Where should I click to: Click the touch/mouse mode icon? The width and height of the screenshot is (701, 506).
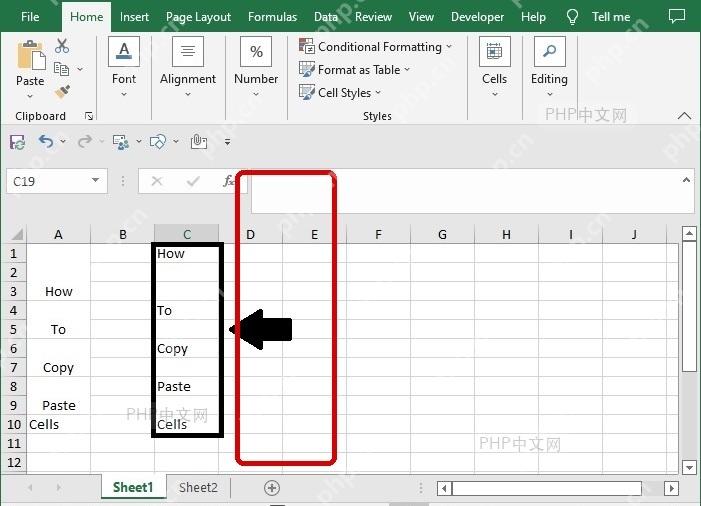tap(198, 142)
